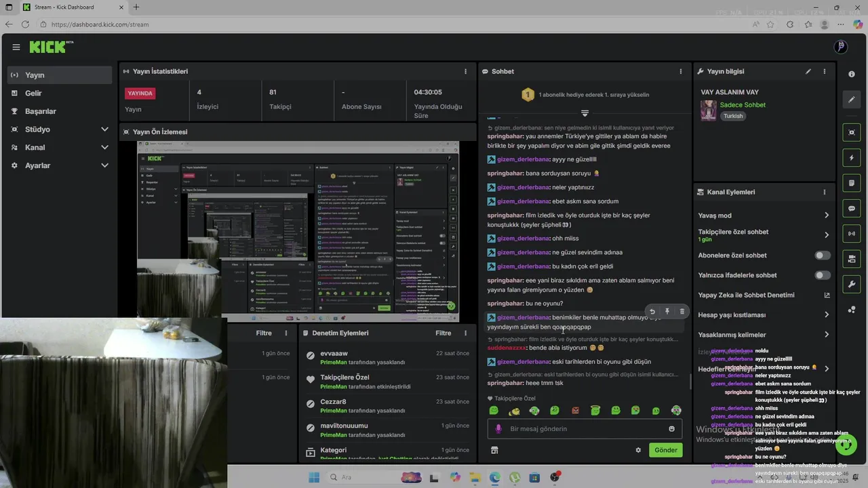Expand the Ayarlar sidebar section
The image size is (868, 488).
(x=60, y=165)
